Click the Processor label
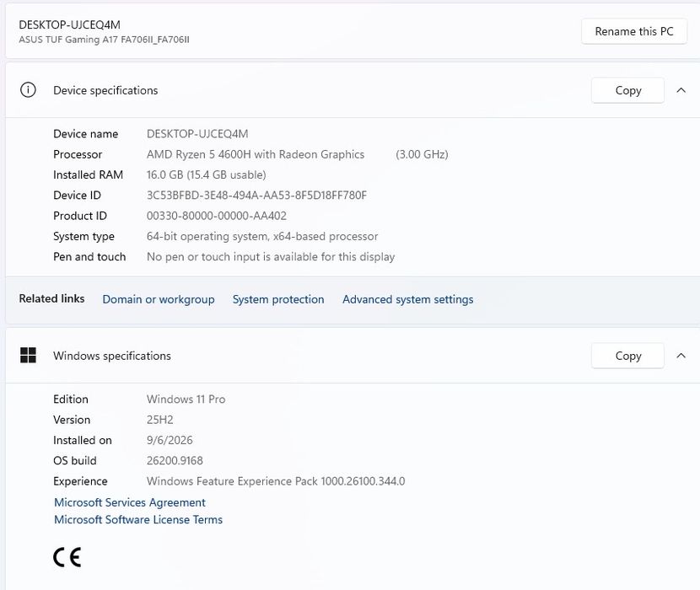Screen dimensions: 700x590 [78, 154]
